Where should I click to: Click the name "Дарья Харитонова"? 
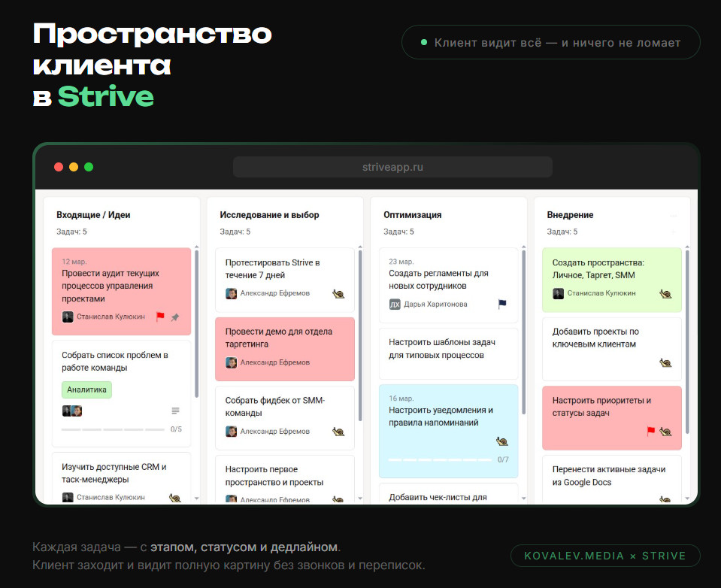click(435, 304)
